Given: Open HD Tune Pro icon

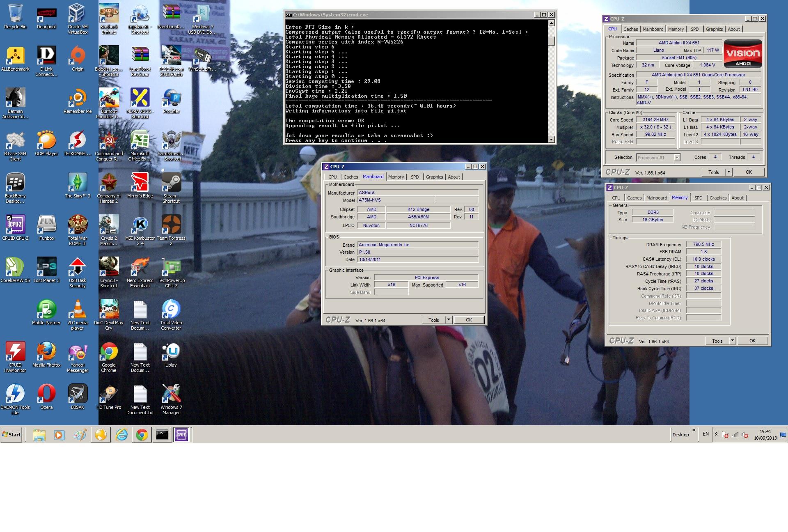Looking at the screenshot, I should [109, 397].
